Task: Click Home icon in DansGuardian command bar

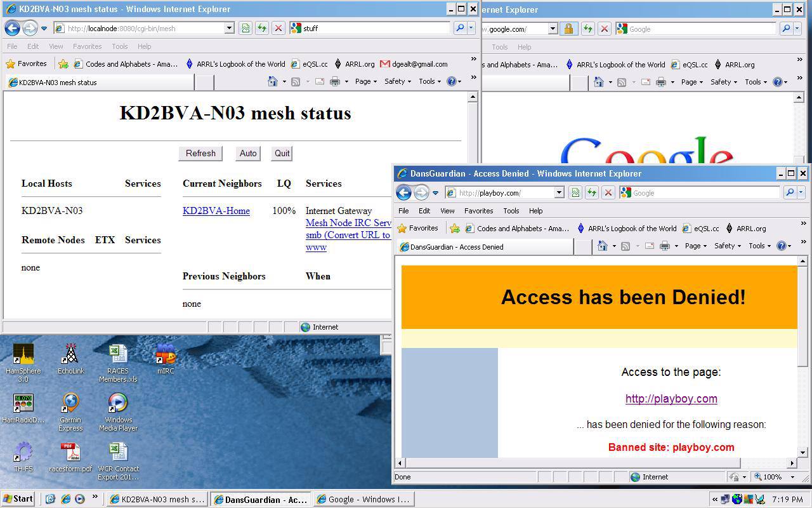Action: pyautogui.click(x=603, y=246)
